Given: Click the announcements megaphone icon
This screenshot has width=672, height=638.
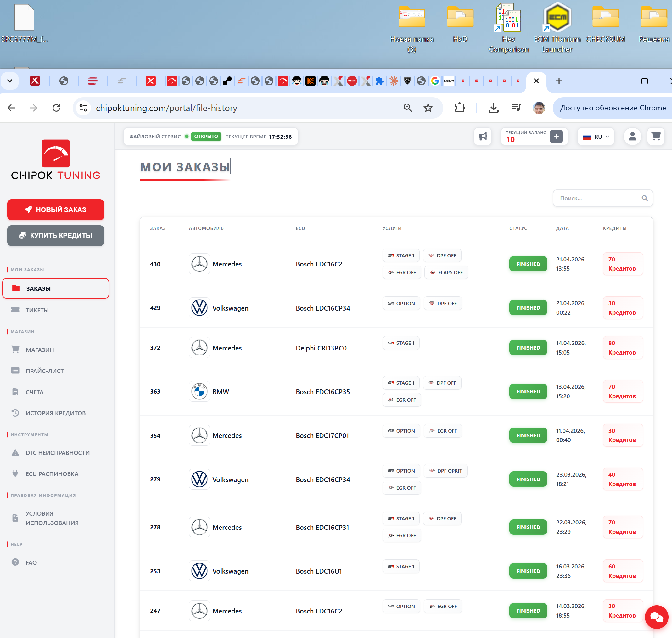Looking at the screenshot, I should tap(482, 136).
